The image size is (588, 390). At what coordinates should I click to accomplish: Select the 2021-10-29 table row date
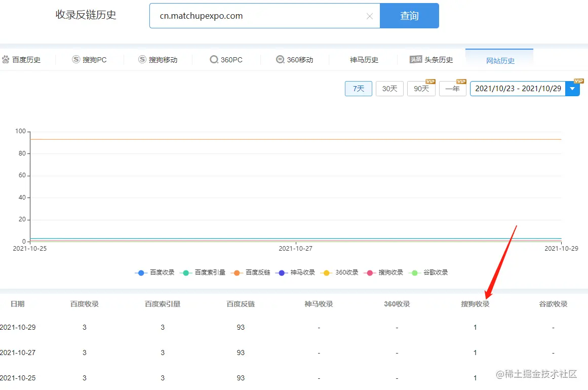(18, 327)
